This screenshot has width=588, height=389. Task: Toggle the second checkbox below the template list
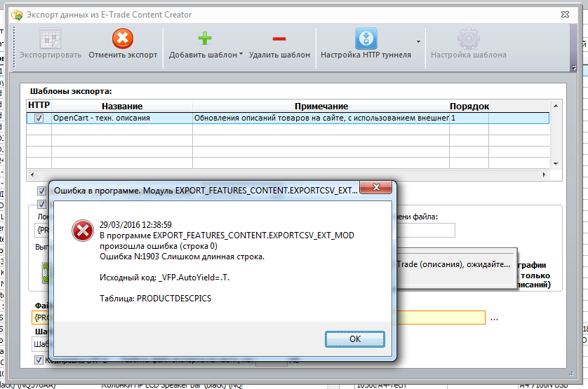click(41, 204)
